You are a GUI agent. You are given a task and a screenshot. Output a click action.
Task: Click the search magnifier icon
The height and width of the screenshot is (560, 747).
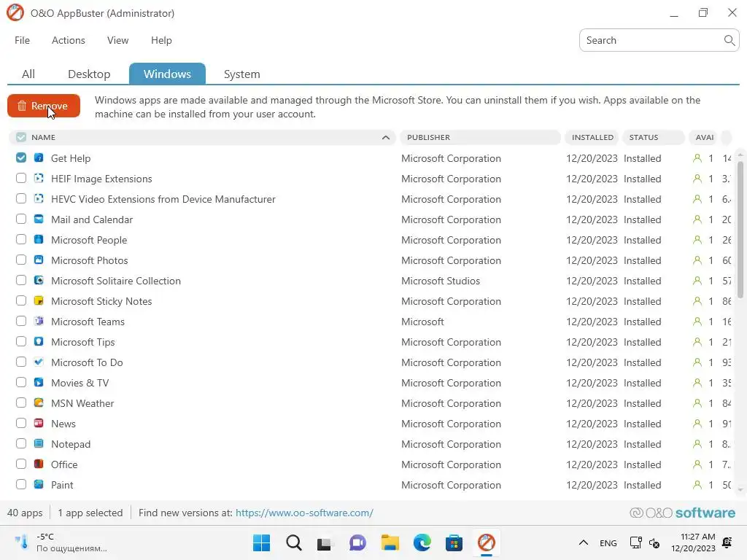729,41
